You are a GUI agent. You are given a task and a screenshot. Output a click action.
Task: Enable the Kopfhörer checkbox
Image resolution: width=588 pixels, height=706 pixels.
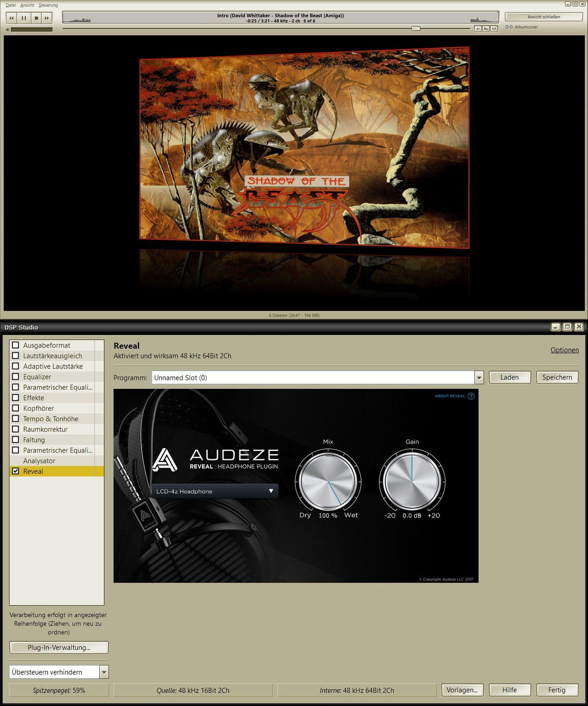coord(16,408)
